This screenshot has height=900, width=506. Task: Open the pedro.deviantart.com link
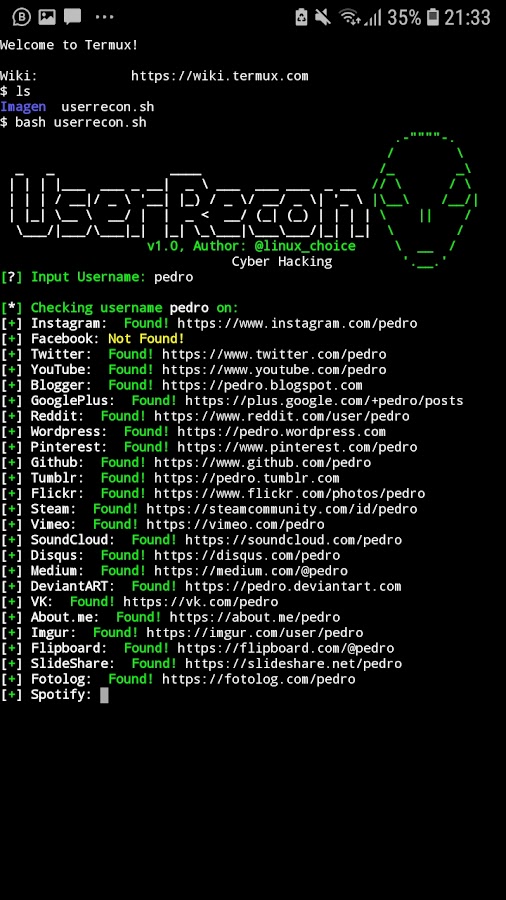(293, 586)
